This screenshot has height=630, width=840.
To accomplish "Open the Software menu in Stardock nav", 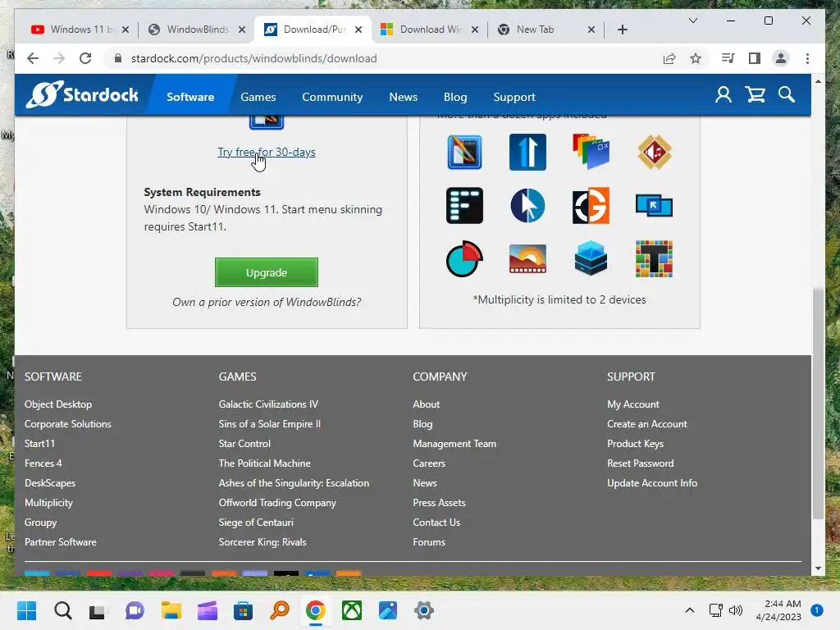I will 190,97.
